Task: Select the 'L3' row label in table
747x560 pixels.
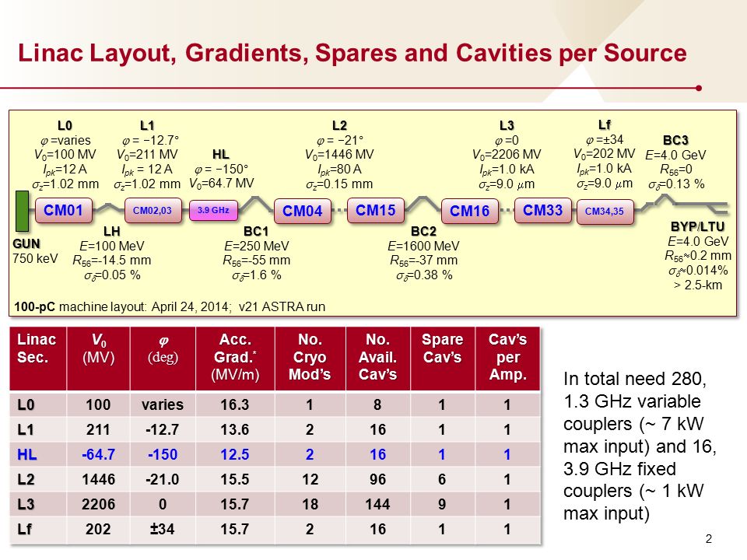Action: click(x=26, y=504)
